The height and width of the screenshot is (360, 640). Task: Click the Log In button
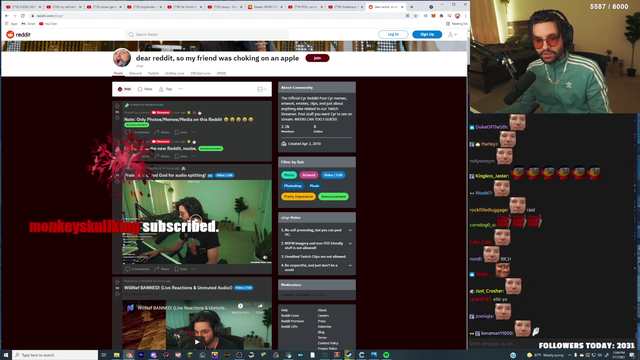coord(393,34)
